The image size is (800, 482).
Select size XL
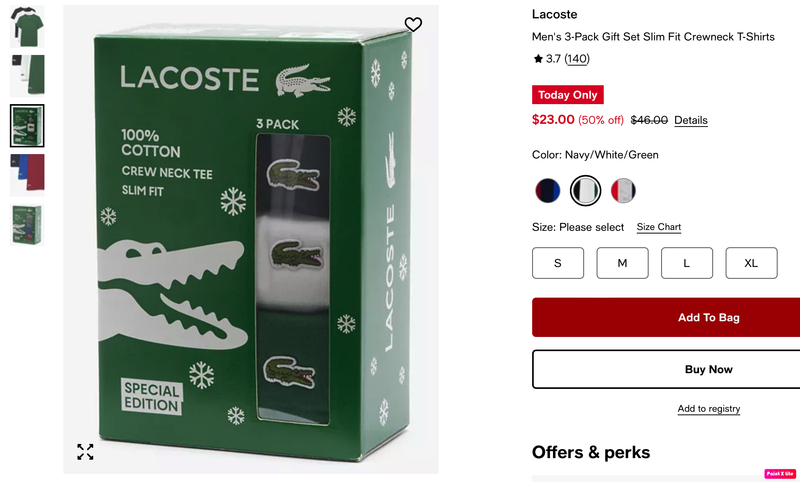click(752, 263)
